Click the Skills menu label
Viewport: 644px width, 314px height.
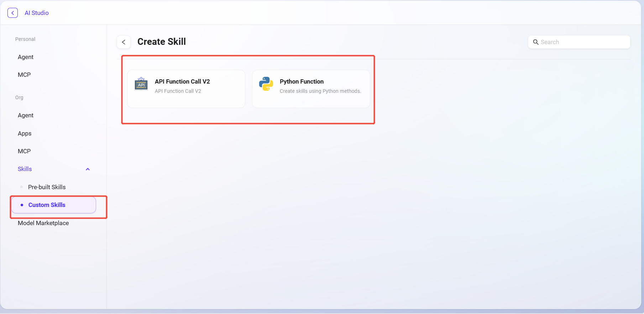click(x=25, y=169)
